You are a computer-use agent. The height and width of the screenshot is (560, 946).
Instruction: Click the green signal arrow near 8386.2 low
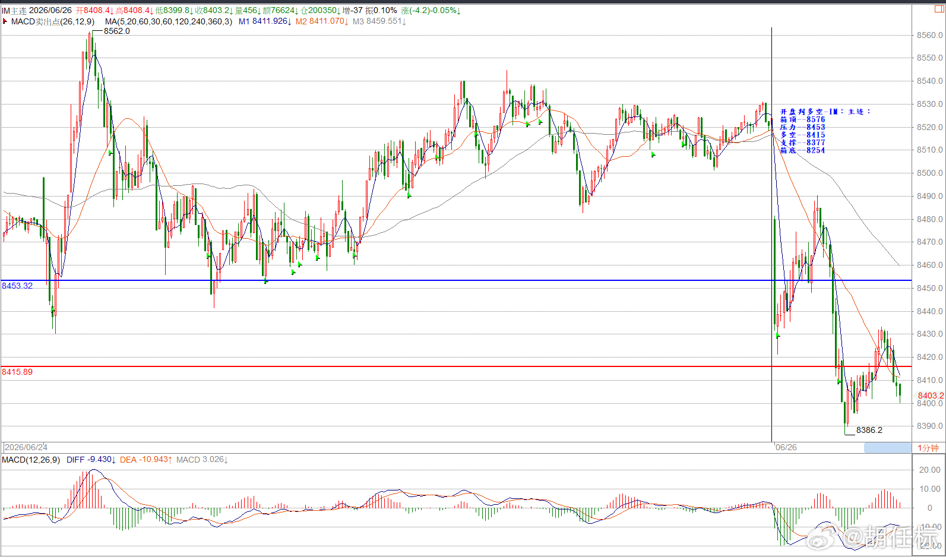[839, 381]
